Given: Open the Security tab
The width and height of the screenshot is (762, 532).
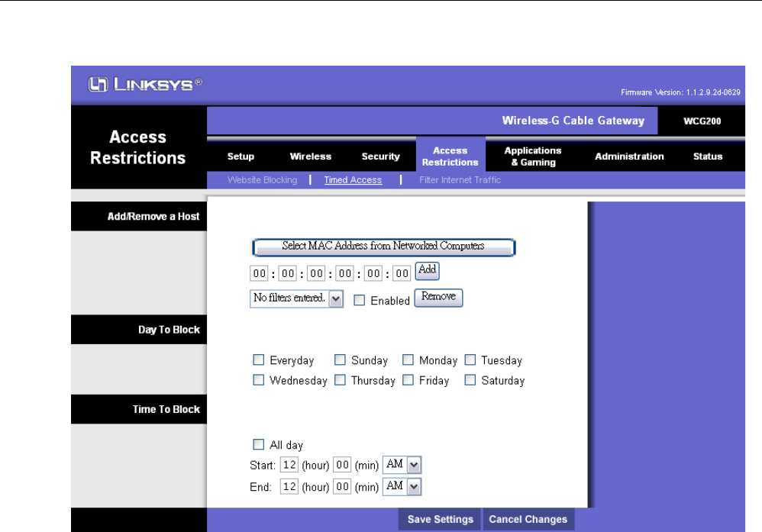Looking at the screenshot, I should (380, 156).
